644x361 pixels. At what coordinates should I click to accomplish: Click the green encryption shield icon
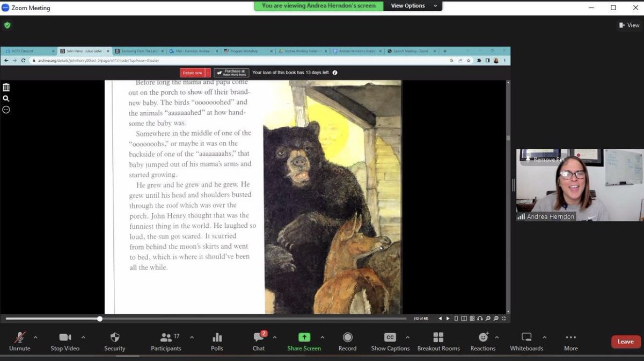tap(7, 25)
